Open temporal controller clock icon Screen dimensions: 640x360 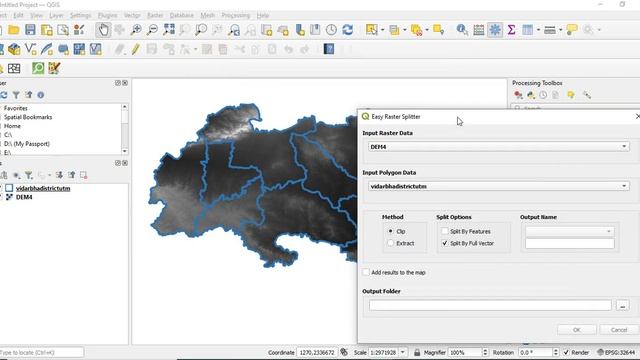click(331, 30)
